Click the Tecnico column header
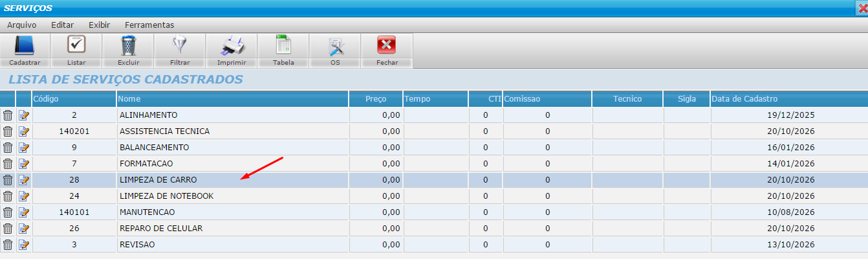 coord(627,99)
